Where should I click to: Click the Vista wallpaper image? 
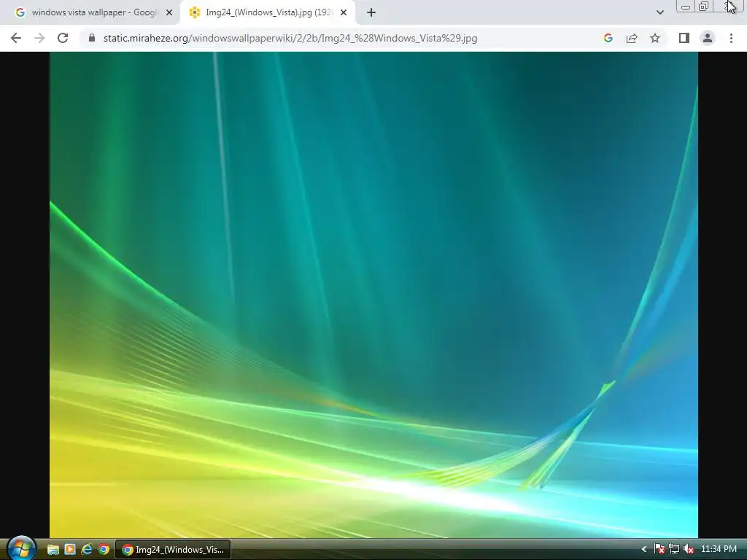[x=373, y=295]
